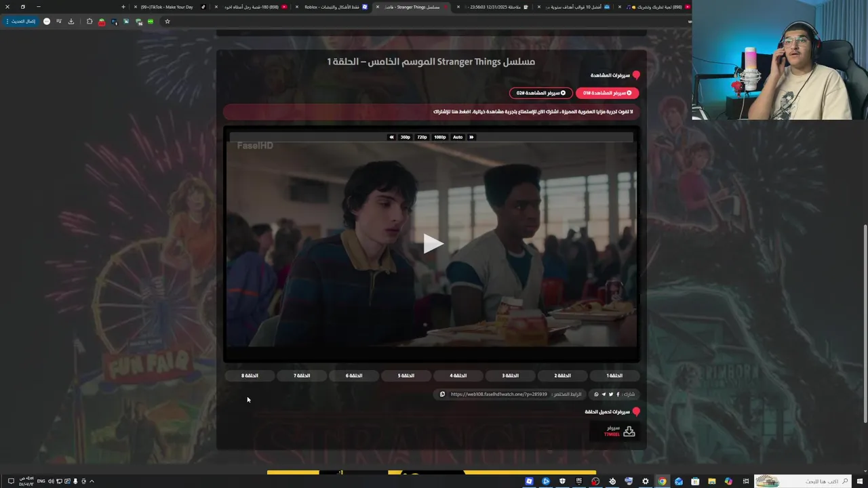The width and height of the screenshot is (868, 488).
Task: Share episode on Twitter
Action: [610, 394]
